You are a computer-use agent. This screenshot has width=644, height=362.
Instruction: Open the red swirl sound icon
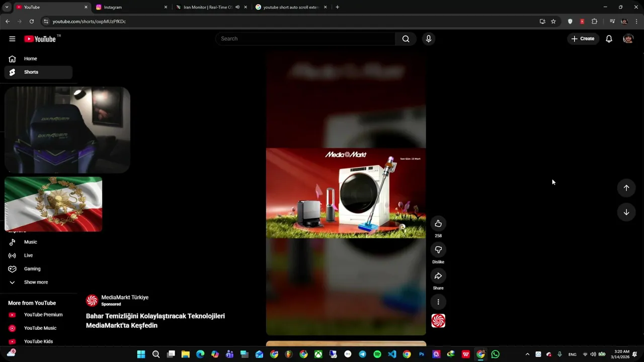[438, 321]
